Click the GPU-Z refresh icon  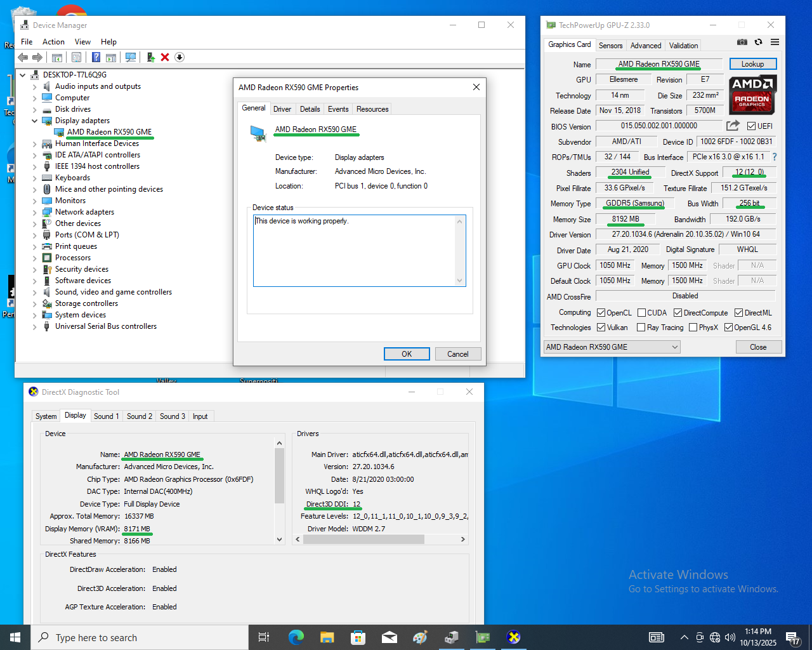coord(758,43)
